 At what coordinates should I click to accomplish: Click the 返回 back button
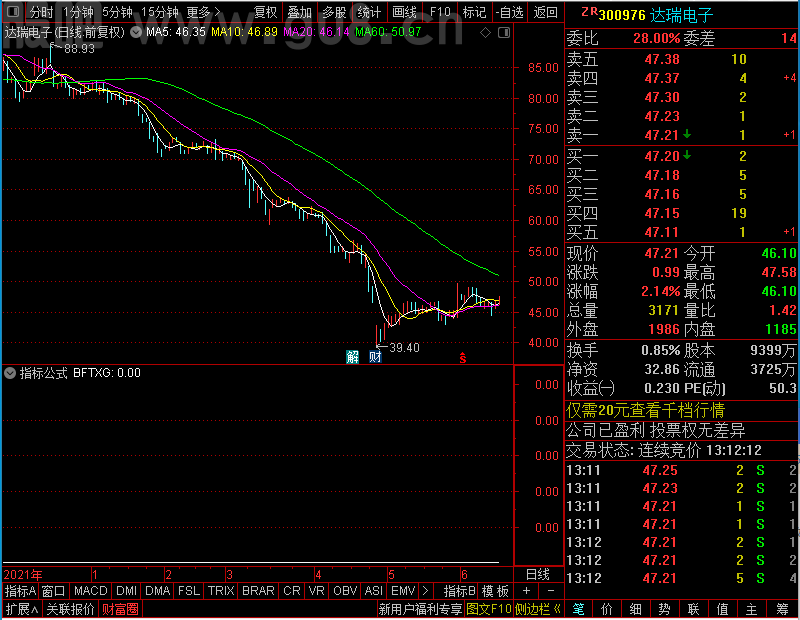[x=545, y=12]
